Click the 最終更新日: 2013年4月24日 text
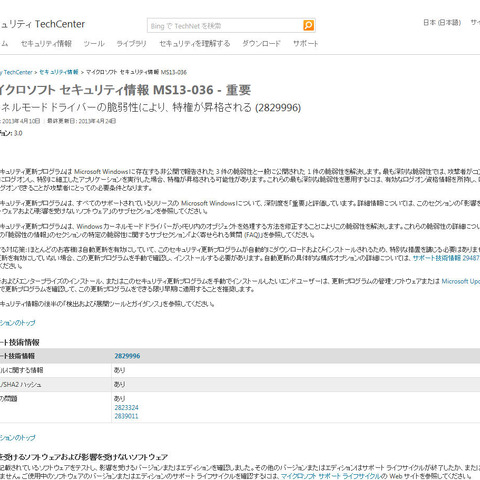 [x=81, y=121]
